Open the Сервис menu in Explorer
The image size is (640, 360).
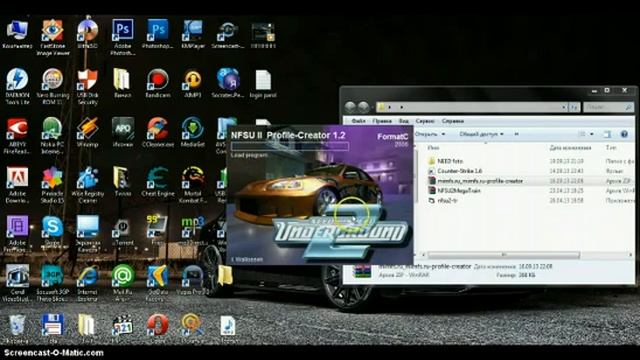[425, 121]
